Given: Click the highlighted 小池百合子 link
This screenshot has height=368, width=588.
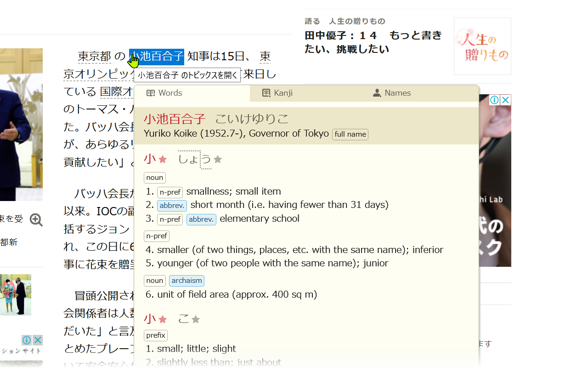Looking at the screenshot, I should pos(157,57).
